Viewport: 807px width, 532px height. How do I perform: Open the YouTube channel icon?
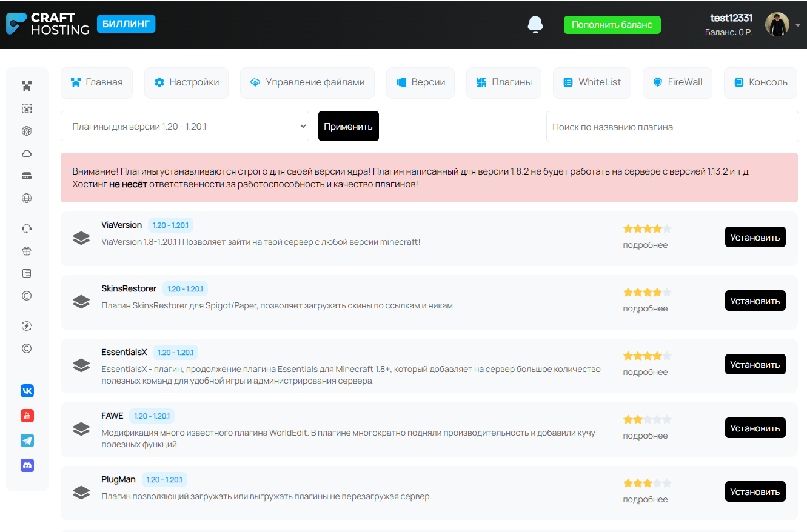point(27,416)
